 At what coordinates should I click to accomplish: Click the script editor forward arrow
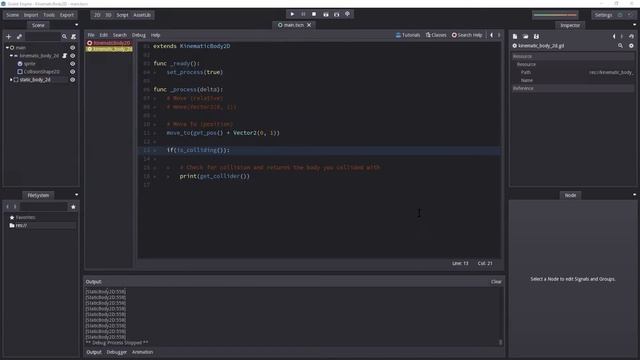point(499,35)
